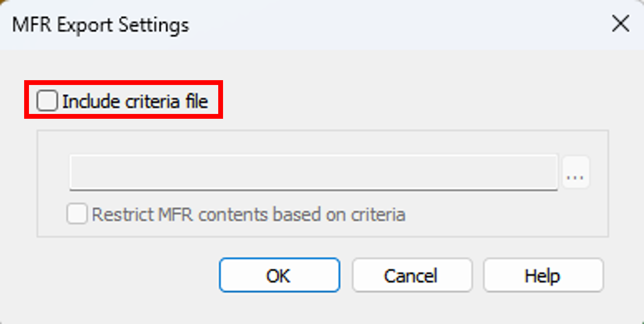
Task: Focus the empty criteria file text box
Action: [x=314, y=172]
